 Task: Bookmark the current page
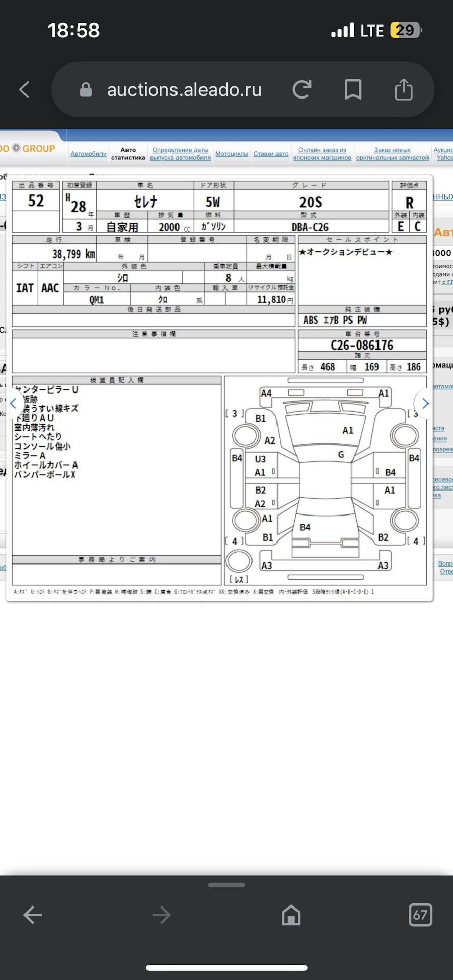(x=353, y=90)
